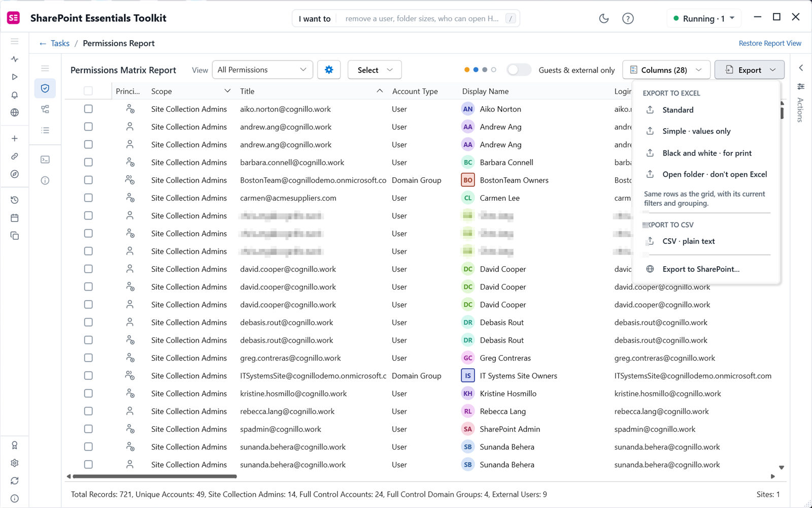Viewport: 812px width, 508px height.
Task: Toggle Guests & external only switch
Action: point(519,70)
